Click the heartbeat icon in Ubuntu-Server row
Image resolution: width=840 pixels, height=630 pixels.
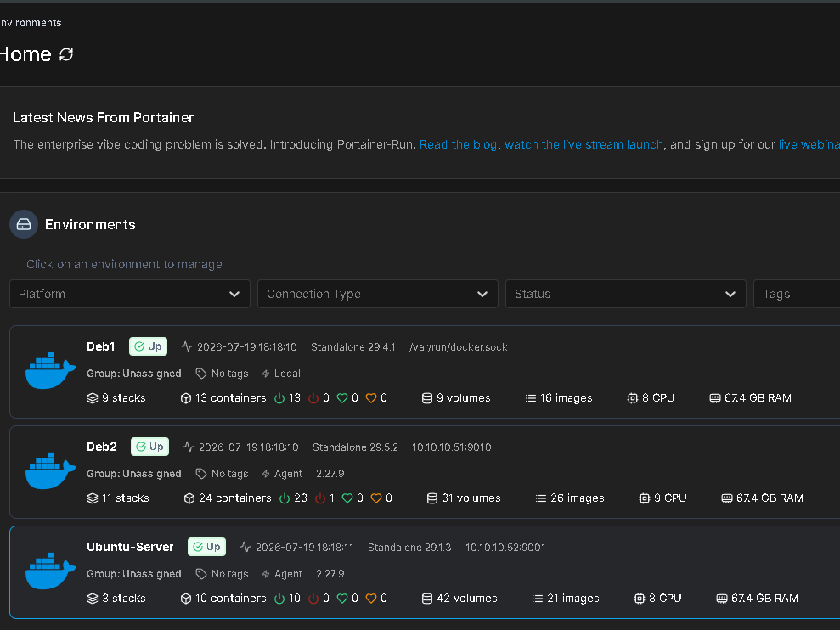245,547
